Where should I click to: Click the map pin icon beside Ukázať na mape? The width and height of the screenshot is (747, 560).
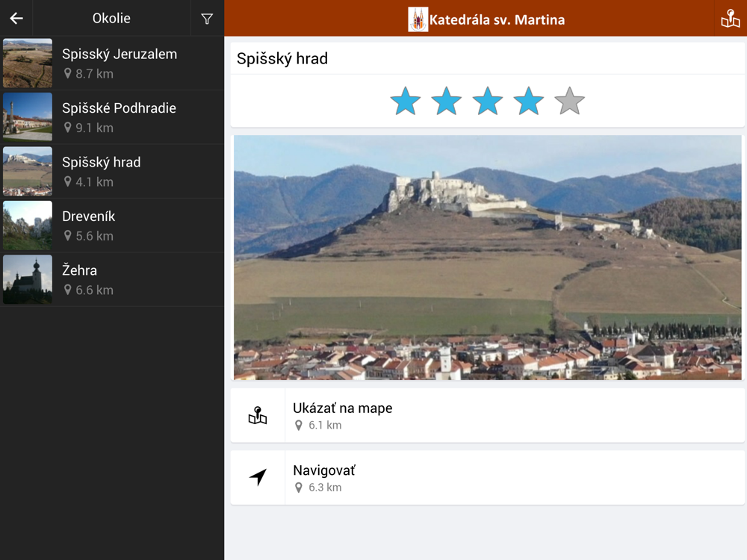(x=258, y=416)
